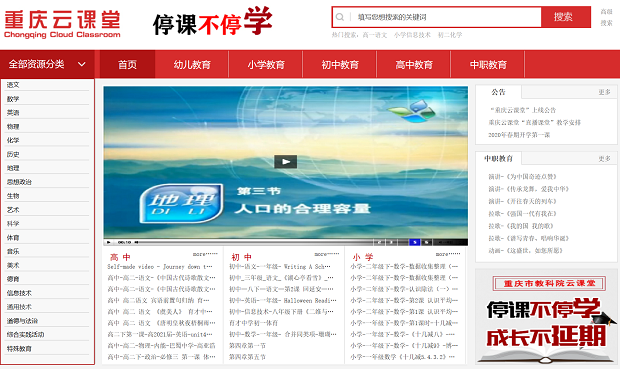620x369 pixels.
Task: Click the Chongqing Cloud Classroom logo
Action: [x=62, y=24]
